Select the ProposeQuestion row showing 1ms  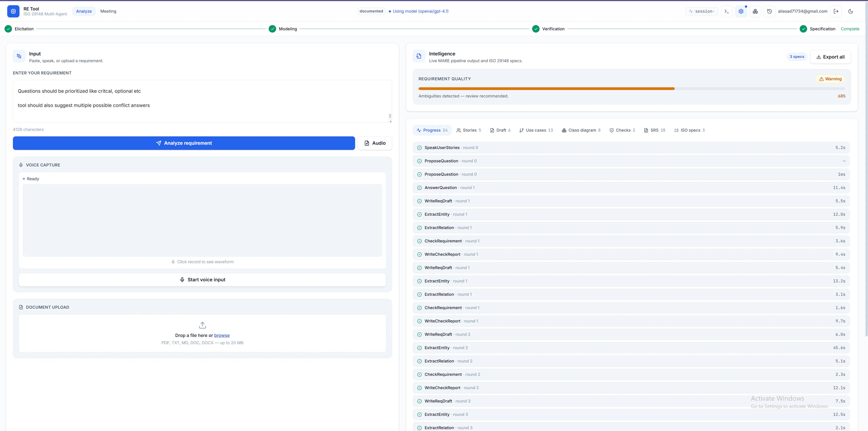[x=631, y=174]
